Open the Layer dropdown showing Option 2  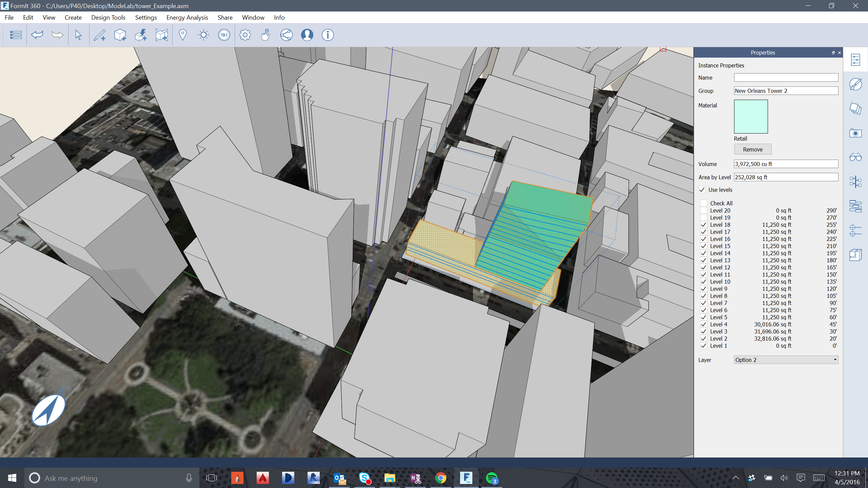[x=786, y=360]
